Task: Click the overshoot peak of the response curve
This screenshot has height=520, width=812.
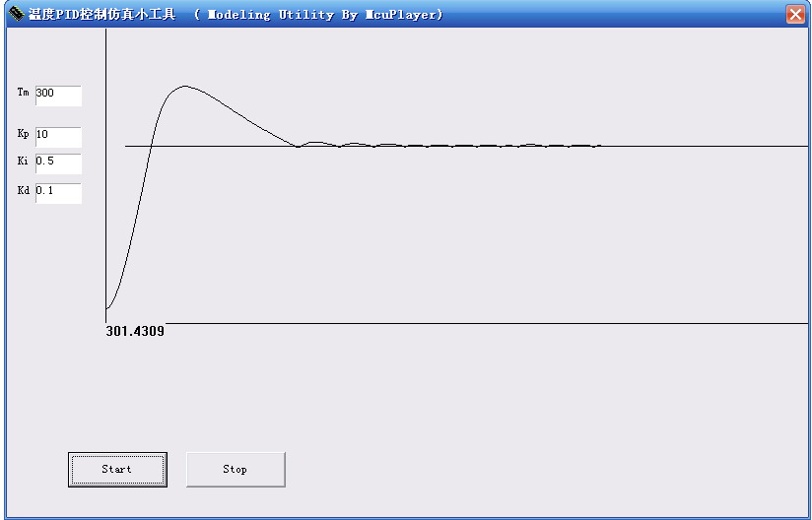Action: [x=184, y=86]
